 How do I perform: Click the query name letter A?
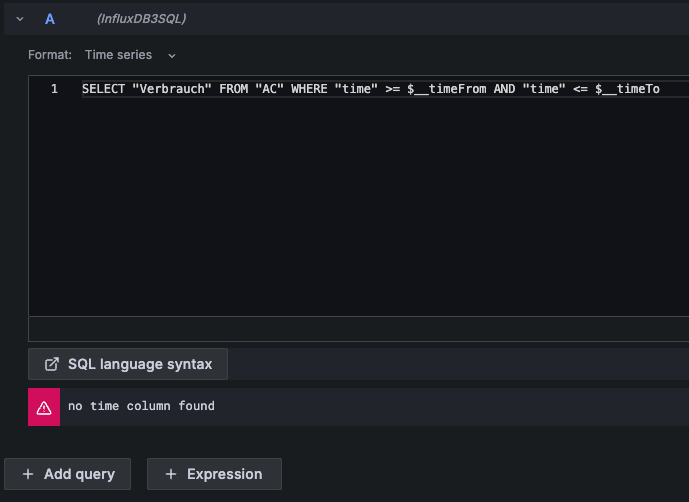50,19
